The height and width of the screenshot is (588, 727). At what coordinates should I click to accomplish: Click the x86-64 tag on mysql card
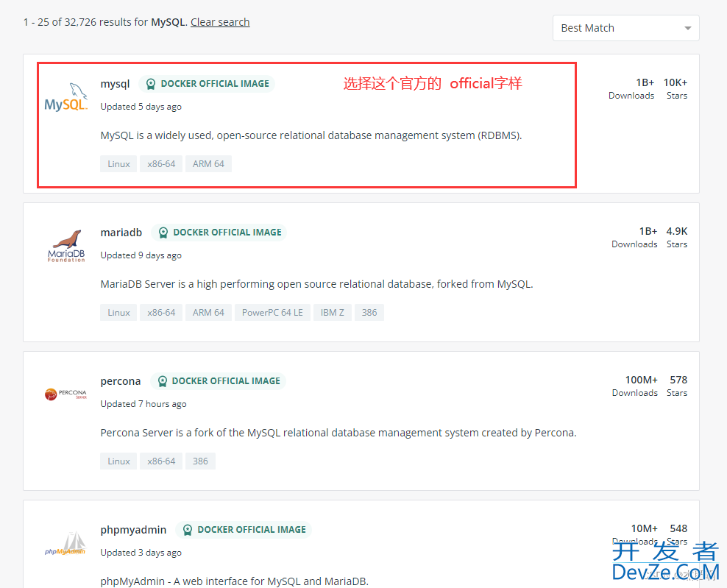[161, 163]
